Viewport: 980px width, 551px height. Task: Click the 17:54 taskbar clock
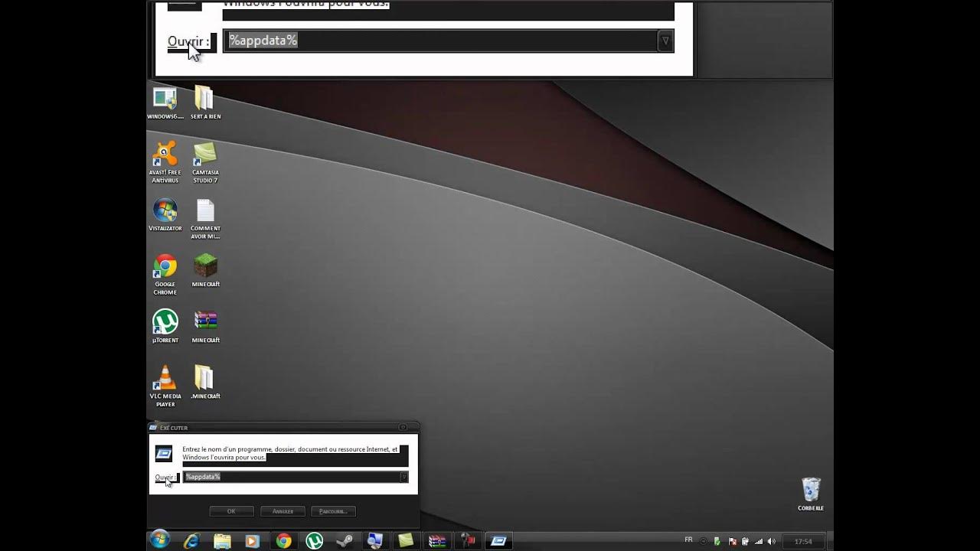(x=802, y=541)
